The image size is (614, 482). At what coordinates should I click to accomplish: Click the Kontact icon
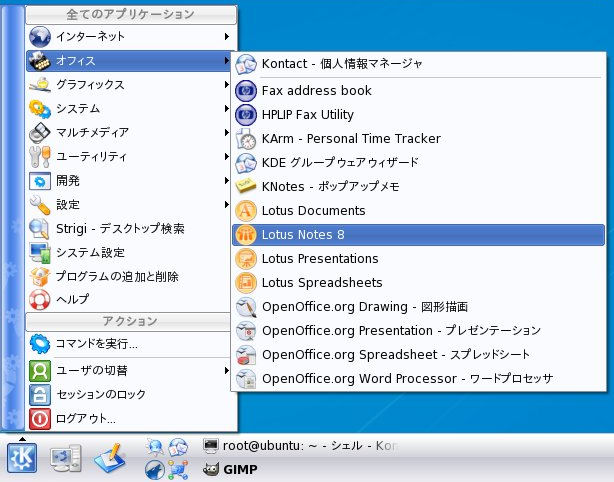[x=246, y=64]
